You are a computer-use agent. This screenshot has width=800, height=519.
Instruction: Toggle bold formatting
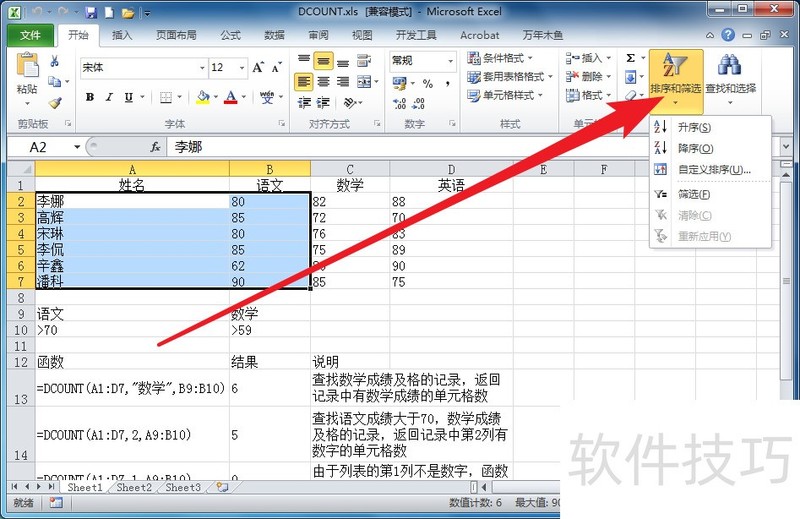pos(90,97)
